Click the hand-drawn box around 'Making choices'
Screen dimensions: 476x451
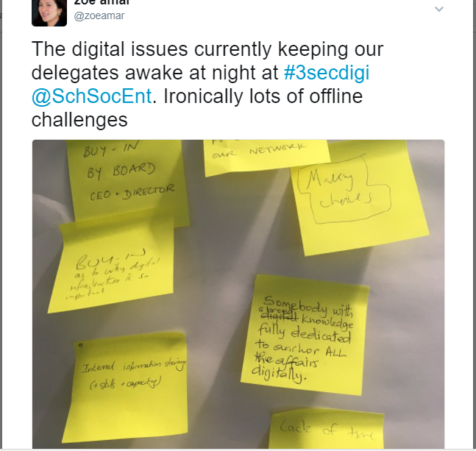coord(344,190)
